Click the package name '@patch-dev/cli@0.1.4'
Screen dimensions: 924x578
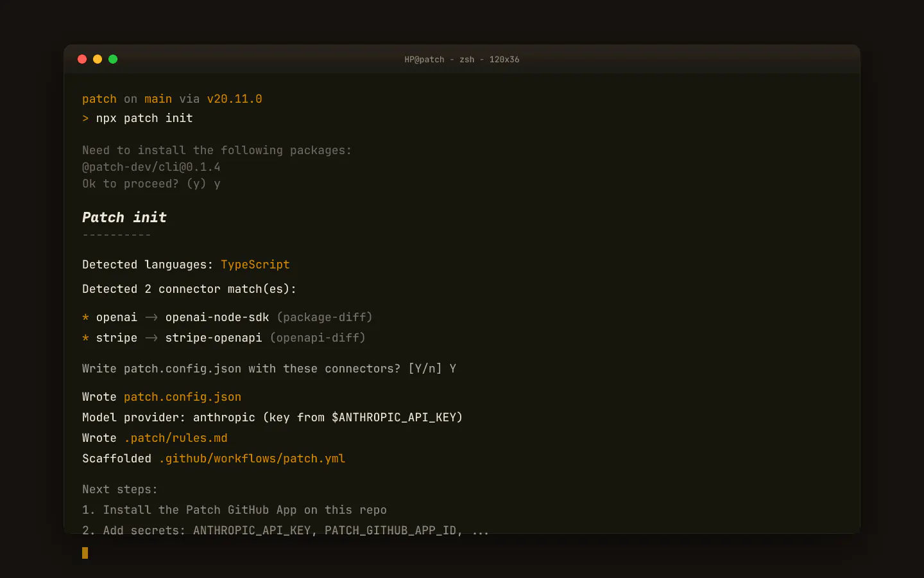click(x=151, y=167)
